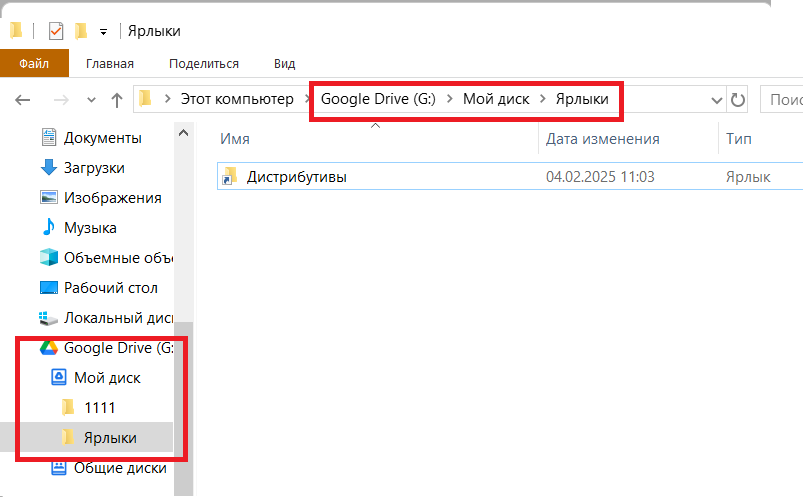Expand the recent locations dropdown arrow
The width and height of the screenshot is (803, 497).
(x=91, y=100)
